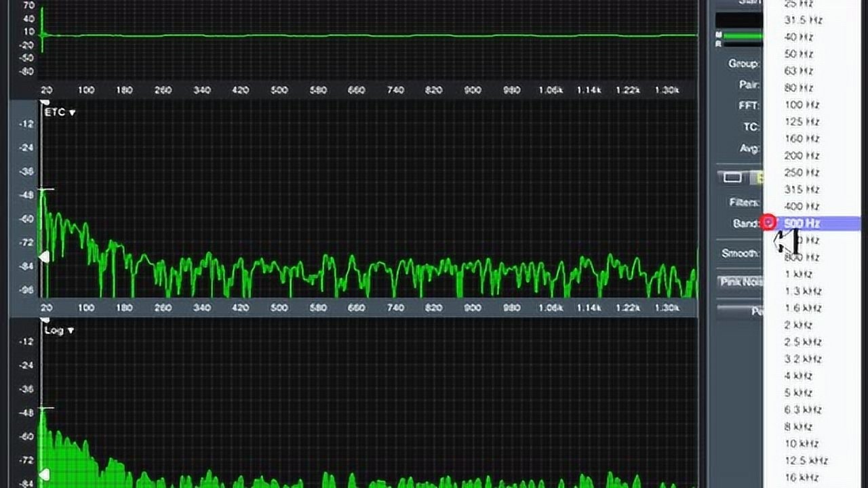Click the single-pane view layout icon
Image resolution: width=868 pixels, height=488 pixels.
pos(732,178)
